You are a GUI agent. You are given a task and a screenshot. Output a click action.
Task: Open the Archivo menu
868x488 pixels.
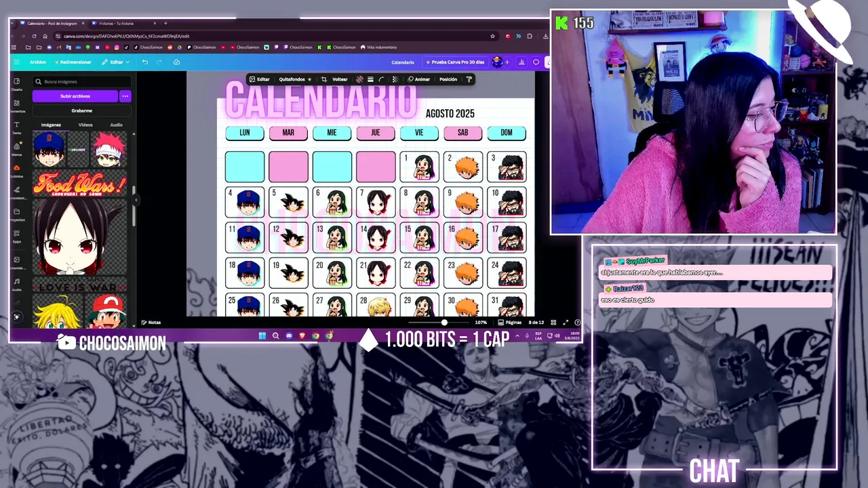point(38,62)
